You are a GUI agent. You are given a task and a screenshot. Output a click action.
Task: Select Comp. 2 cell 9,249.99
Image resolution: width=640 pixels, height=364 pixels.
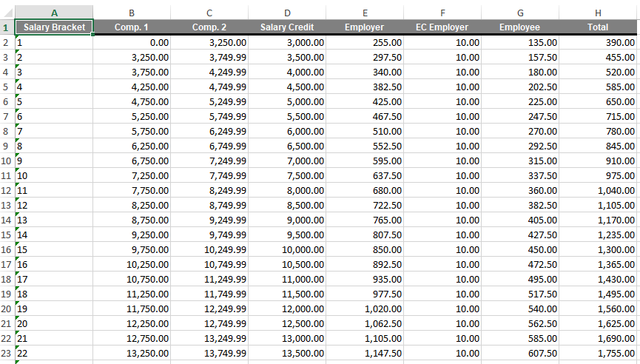209,220
